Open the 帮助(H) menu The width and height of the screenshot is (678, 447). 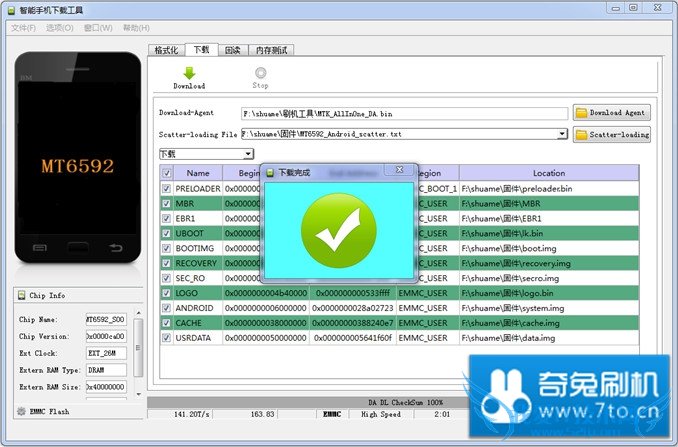tap(136, 28)
